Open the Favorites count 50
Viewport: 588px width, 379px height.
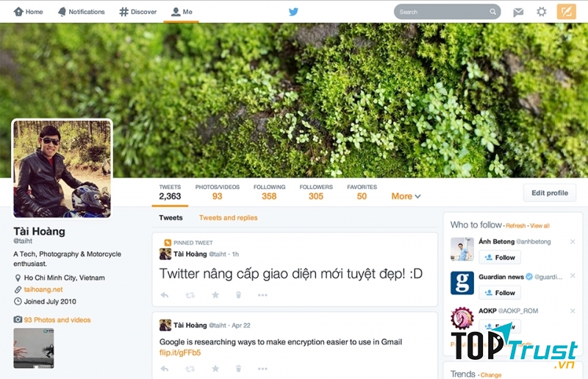(x=362, y=192)
